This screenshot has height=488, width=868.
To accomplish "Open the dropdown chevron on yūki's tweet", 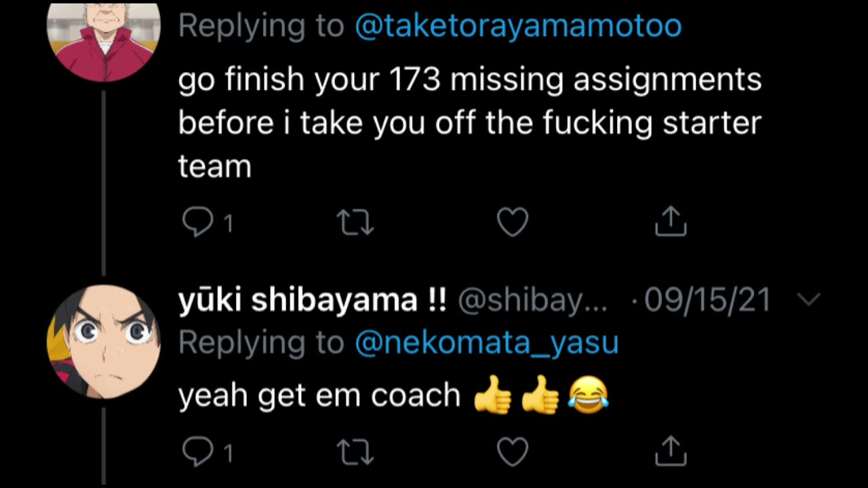I will pyautogui.click(x=809, y=300).
